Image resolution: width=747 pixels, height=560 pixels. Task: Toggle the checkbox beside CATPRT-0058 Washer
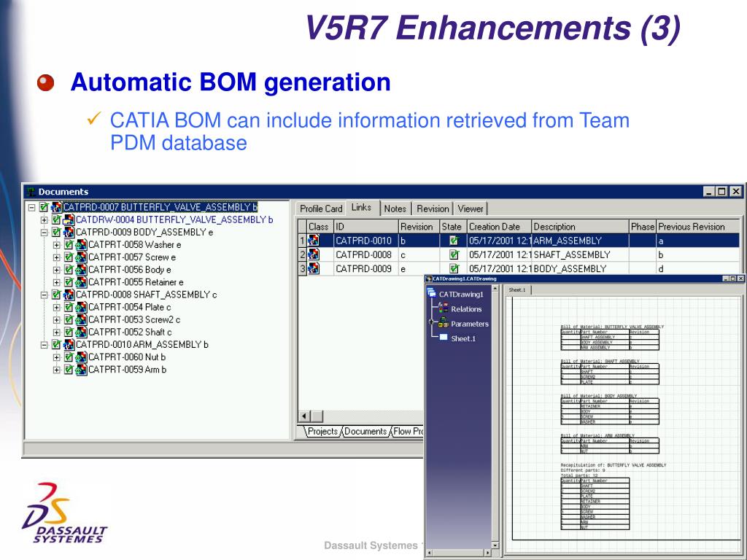pyautogui.click(x=69, y=245)
